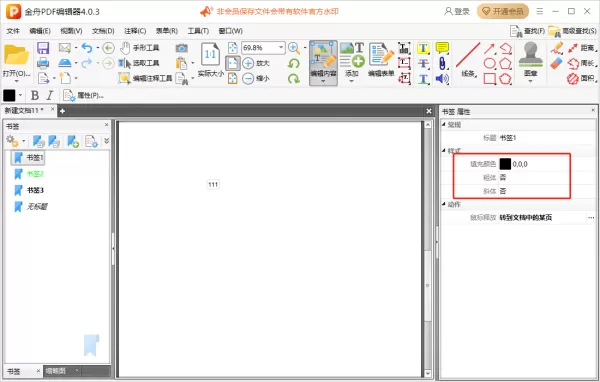Expand bookmark toolbar overflow chevron
This screenshot has width=600, height=382.
click(x=106, y=141)
